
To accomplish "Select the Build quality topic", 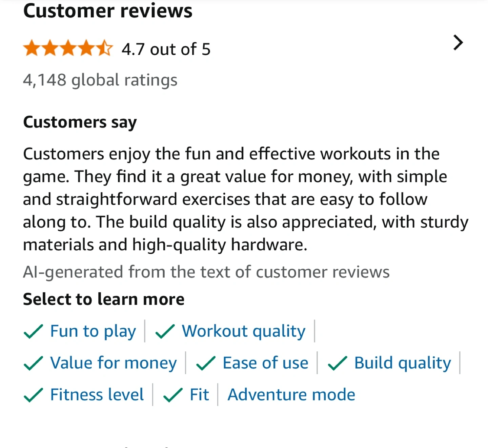I will click(402, 363).
